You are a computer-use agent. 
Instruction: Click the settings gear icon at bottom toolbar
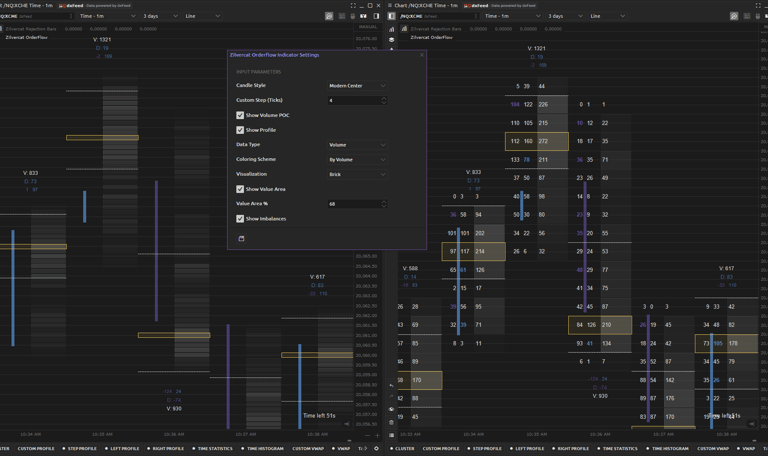(x=377, y=449)
